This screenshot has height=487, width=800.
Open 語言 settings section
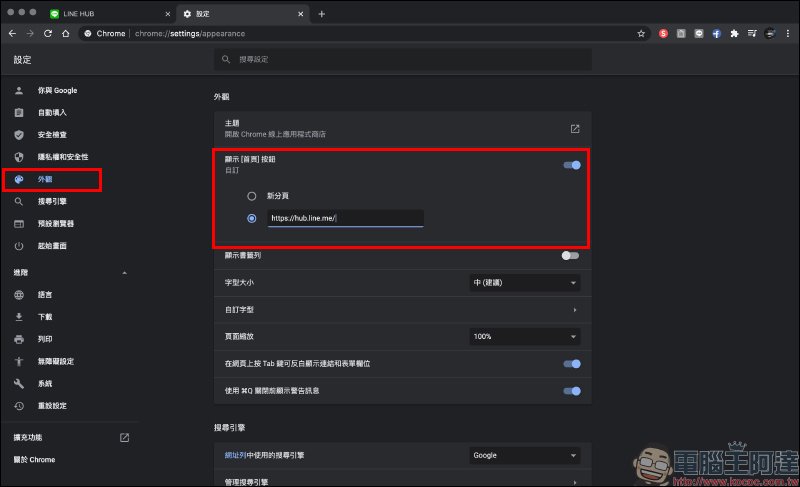tap(45, 295)
